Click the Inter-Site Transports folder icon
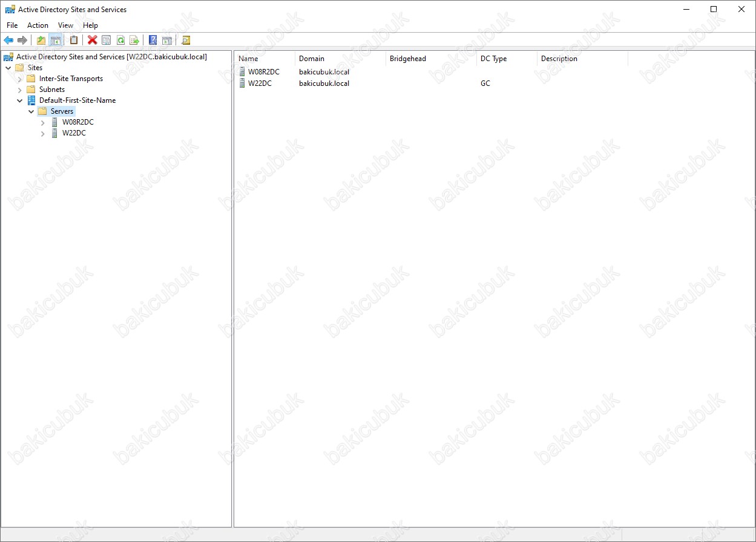This screenshot has height=542, width=756. (x=31, y=79)
